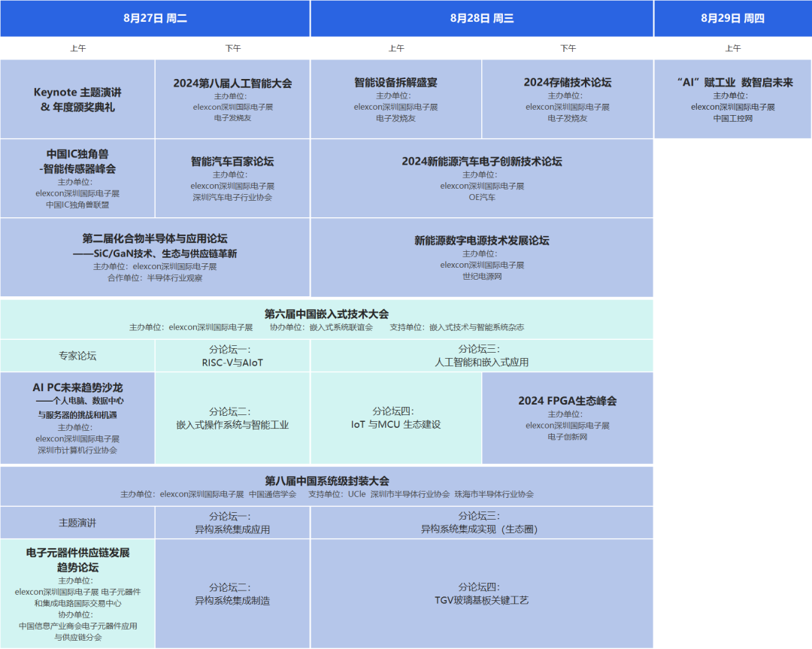
Task: Click the AI赋工业 数智启未来 event
Action: (x=733, y=99)
